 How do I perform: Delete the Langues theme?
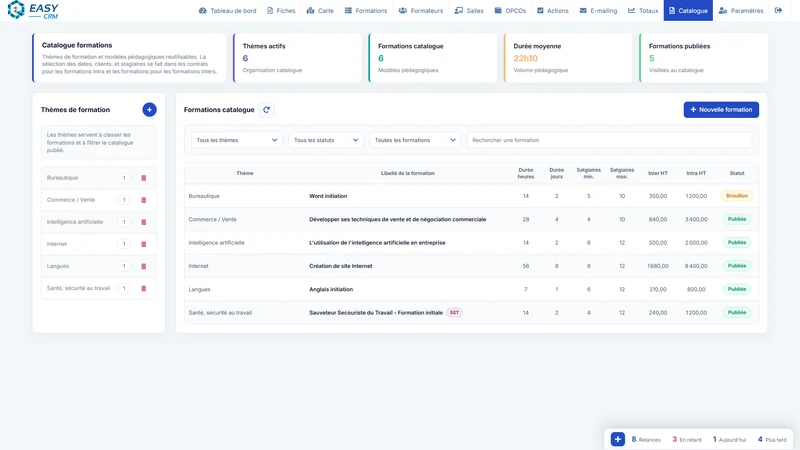[143, 266]
